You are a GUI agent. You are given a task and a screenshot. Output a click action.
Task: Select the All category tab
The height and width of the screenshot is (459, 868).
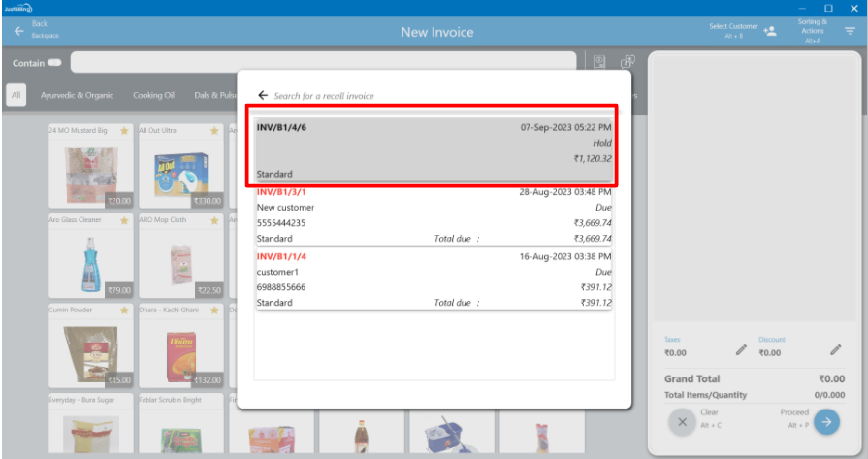pos(16,95)
